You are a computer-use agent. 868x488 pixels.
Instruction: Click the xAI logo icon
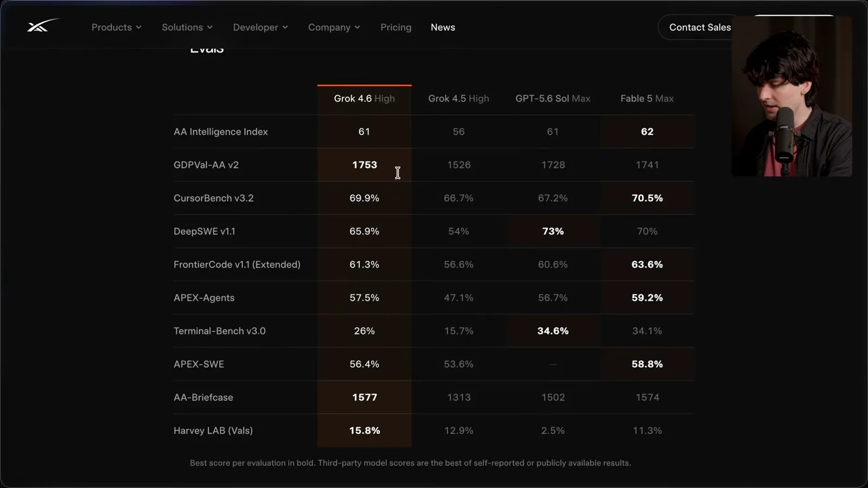(x=42, y=25)
